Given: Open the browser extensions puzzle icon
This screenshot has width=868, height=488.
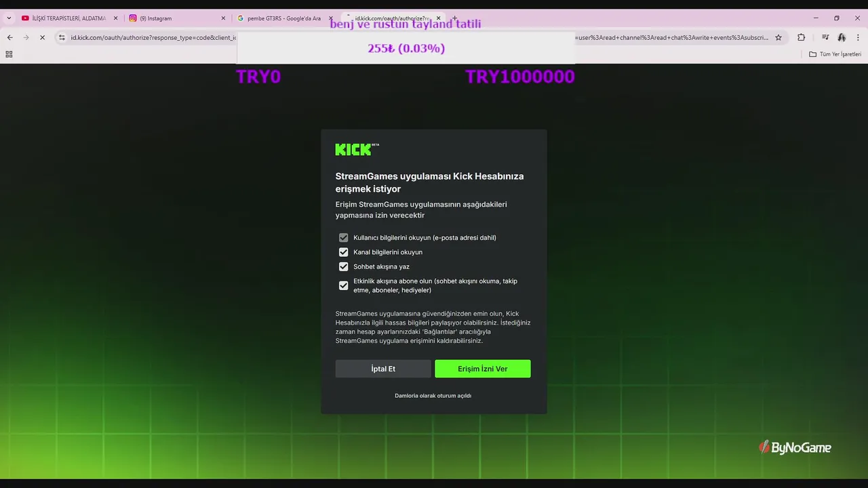Looking at the screenshot, I should [x=801, y=37].
